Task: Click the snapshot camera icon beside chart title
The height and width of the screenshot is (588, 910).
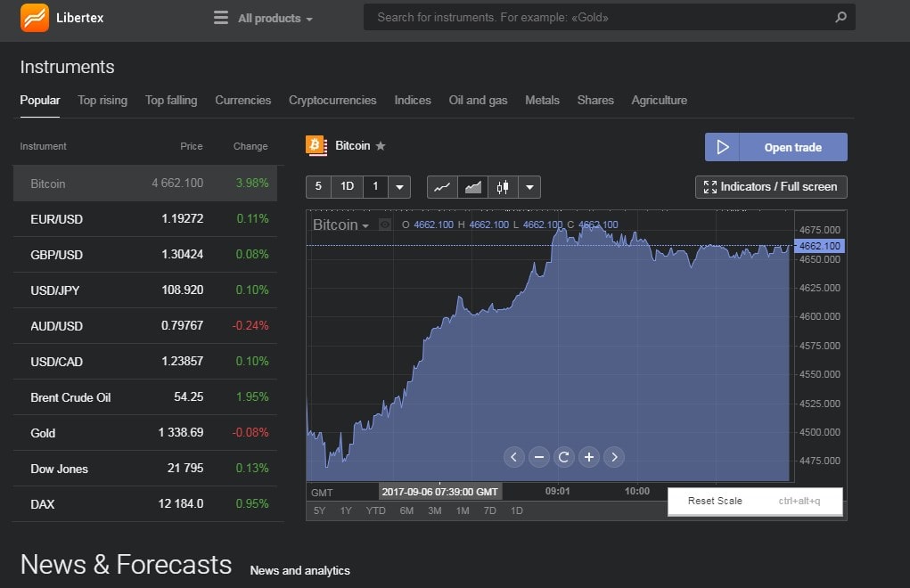Action: (x=384, y=225)
